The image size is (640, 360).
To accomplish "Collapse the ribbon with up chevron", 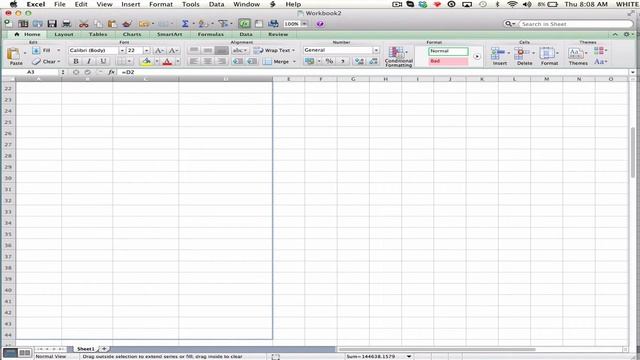I will [x=615, y=35].
